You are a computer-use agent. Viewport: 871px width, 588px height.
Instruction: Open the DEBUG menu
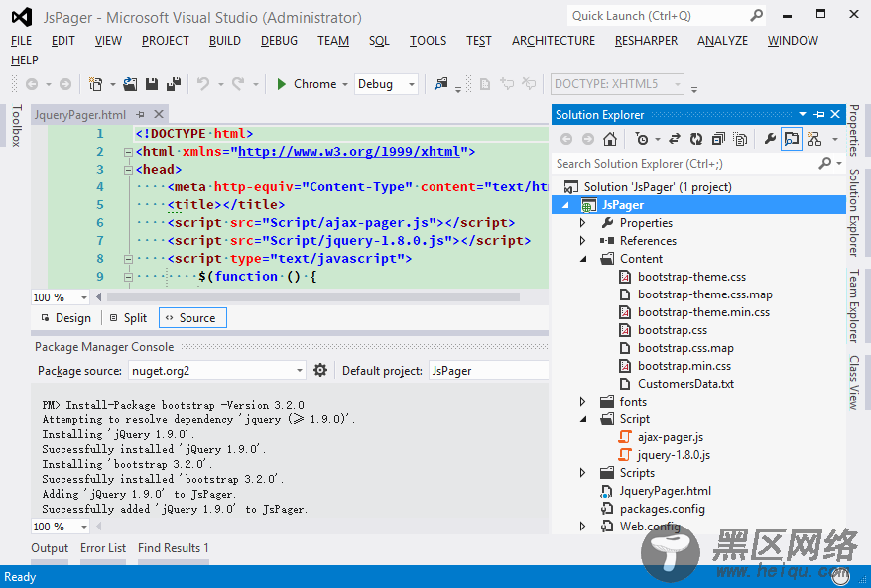(279, 41)
